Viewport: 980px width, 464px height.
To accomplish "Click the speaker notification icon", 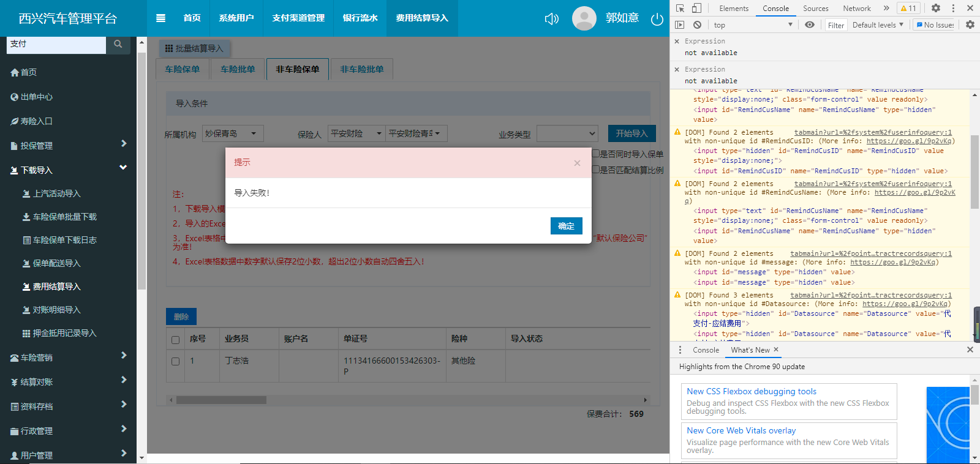I will pos(551,19).
